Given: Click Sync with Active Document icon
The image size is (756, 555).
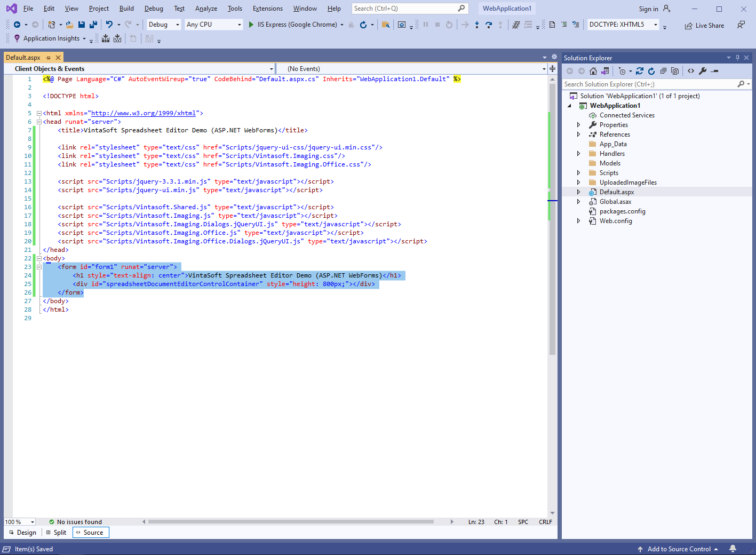Looking at the screenshot, I should (x=640, y=71).
